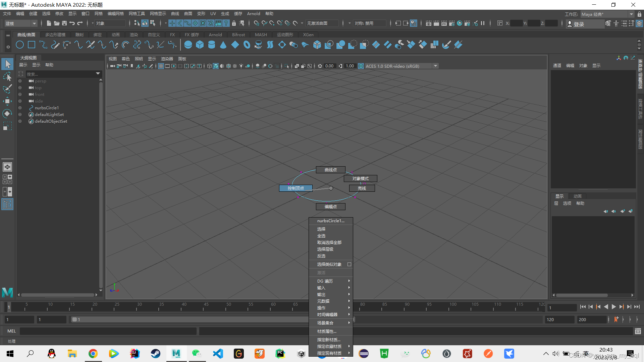Click the NURBS circle shelf icon
Screen dimensions: 644x362
(x=20, y=45)
